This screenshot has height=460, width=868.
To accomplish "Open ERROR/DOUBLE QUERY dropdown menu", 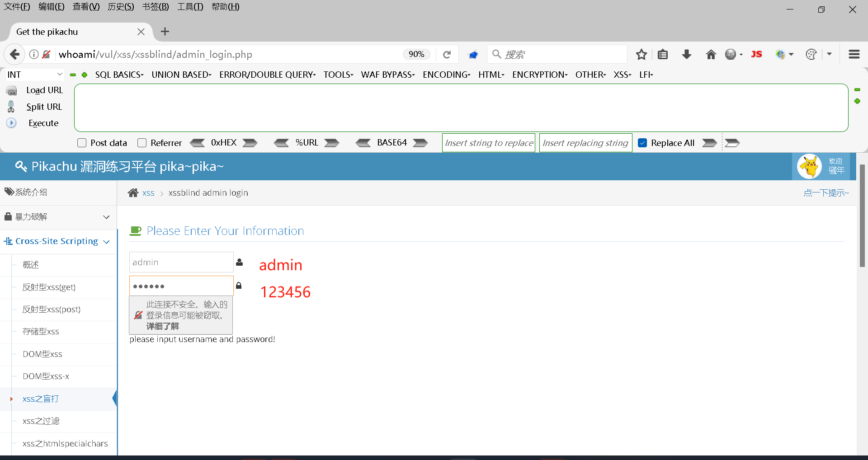I will tap(268, 75).
